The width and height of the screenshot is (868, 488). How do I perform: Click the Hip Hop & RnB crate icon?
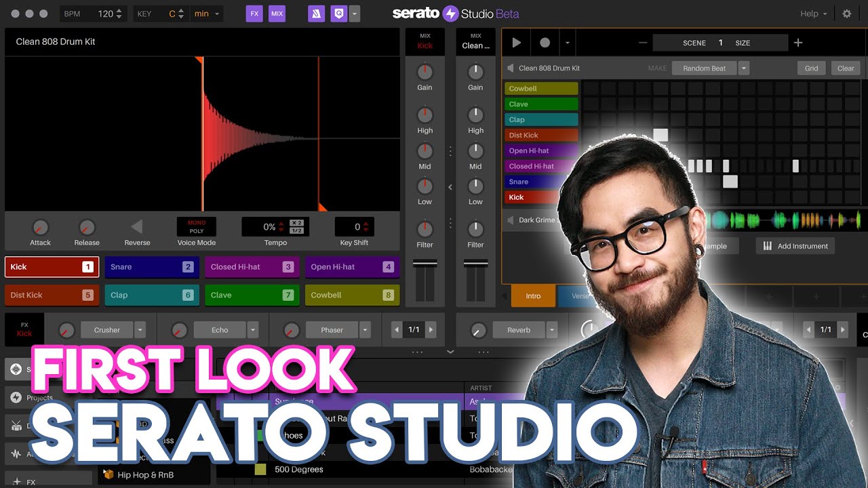pos(108,474)
